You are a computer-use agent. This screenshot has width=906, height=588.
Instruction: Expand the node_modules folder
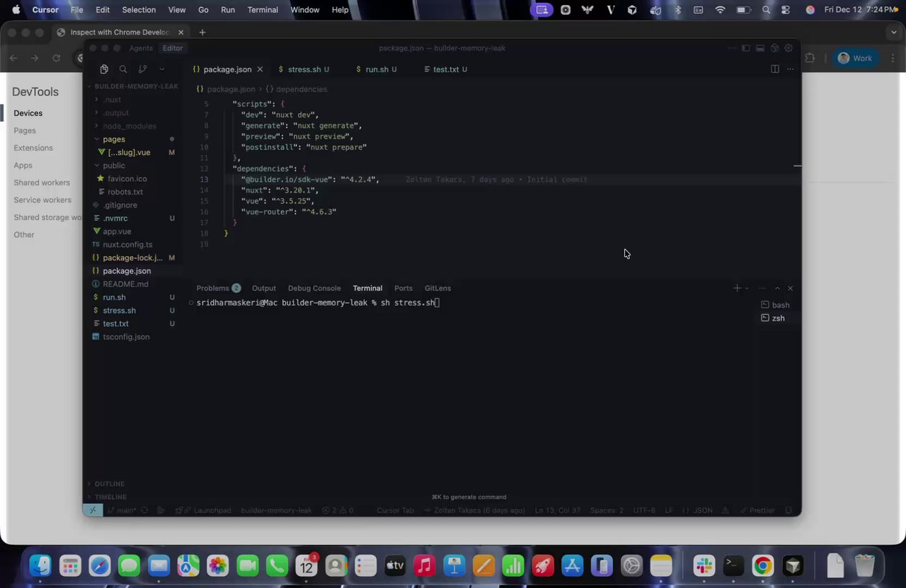[133, 126]
